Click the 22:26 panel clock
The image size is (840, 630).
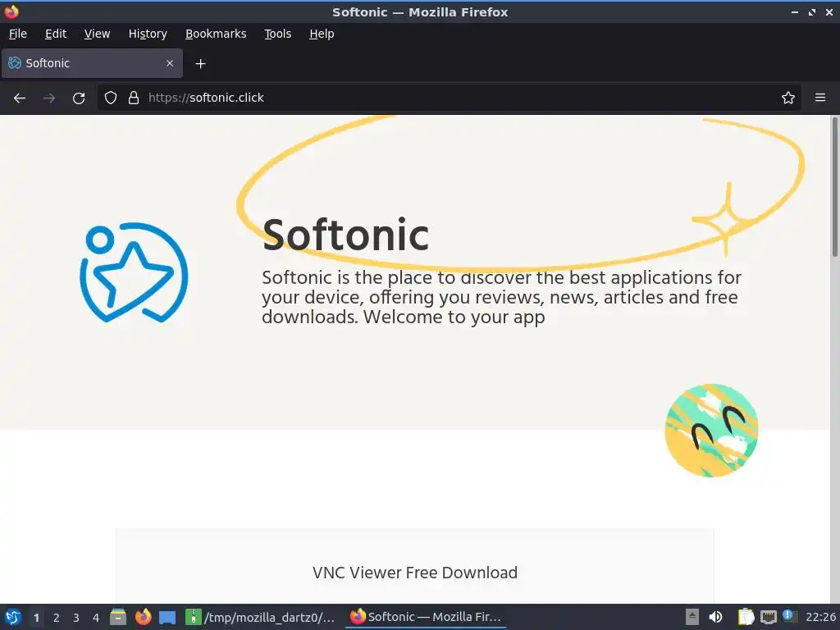pyautogui.click(x=820, y=617)
